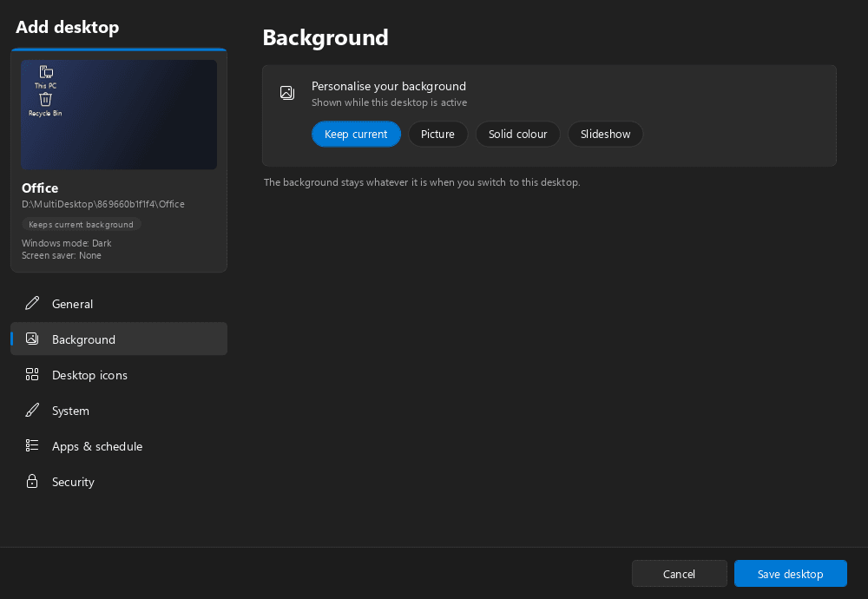The width and height of the screenshot is (868, 599).
Task: Click the picture icon beside Background in sidebar
Action: point(32,339)
